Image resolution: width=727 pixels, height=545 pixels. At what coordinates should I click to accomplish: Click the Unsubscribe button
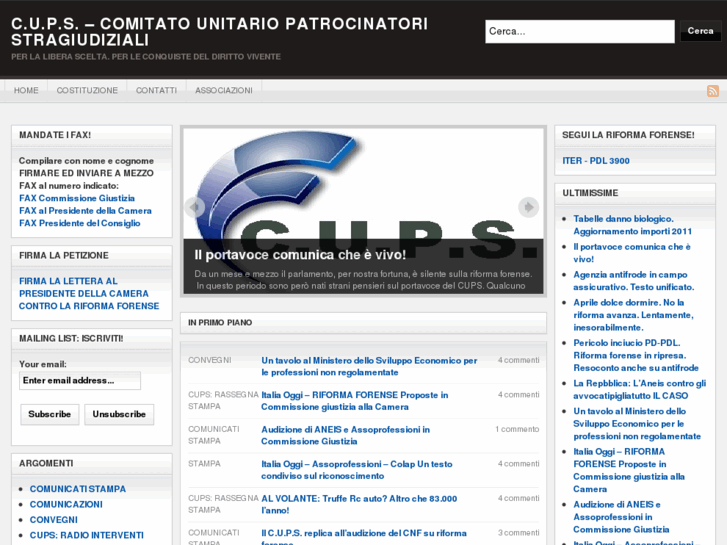(119, 414)
